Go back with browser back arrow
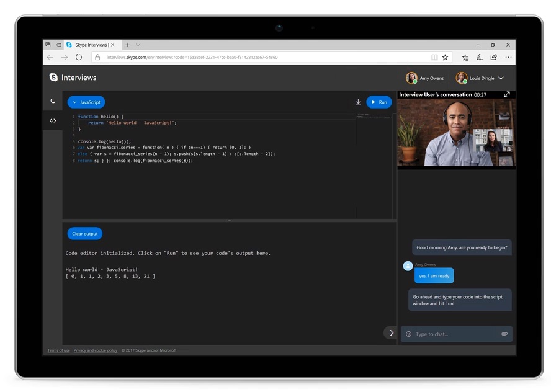 (50, 57)
